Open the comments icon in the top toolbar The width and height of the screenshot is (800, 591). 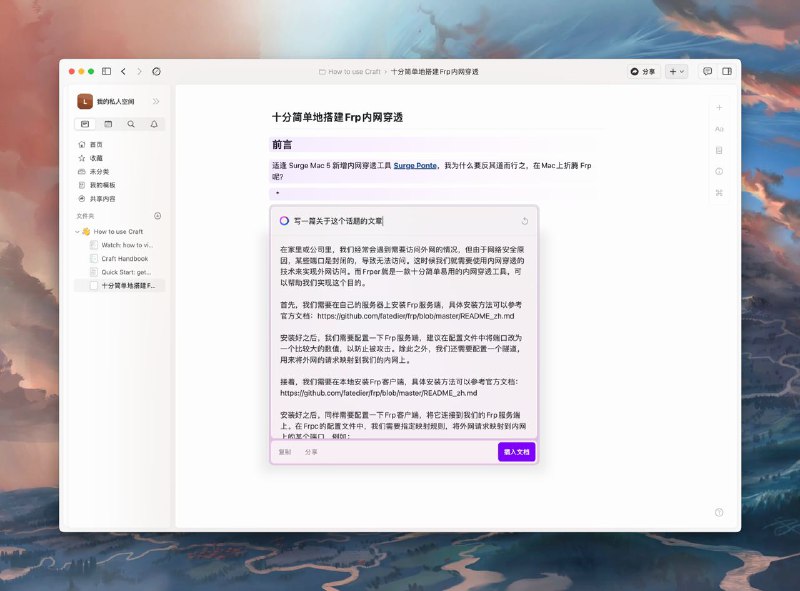[707, 71]
